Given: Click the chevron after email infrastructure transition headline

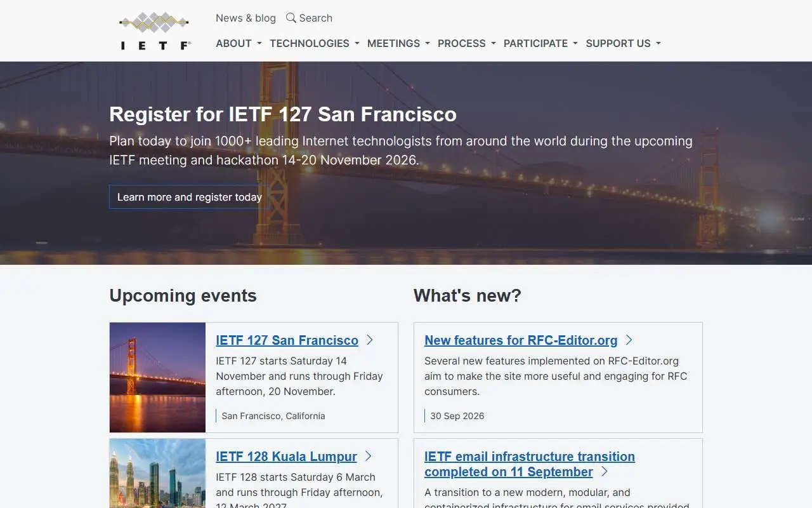Looking at the screenshot, I should (605, 472).
